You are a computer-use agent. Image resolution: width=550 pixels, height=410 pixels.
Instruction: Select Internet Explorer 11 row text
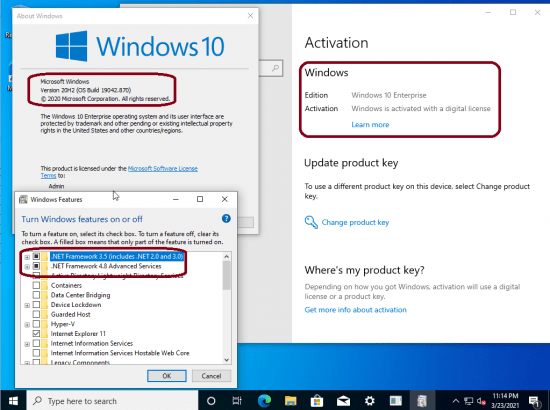(x=78, y=334)
